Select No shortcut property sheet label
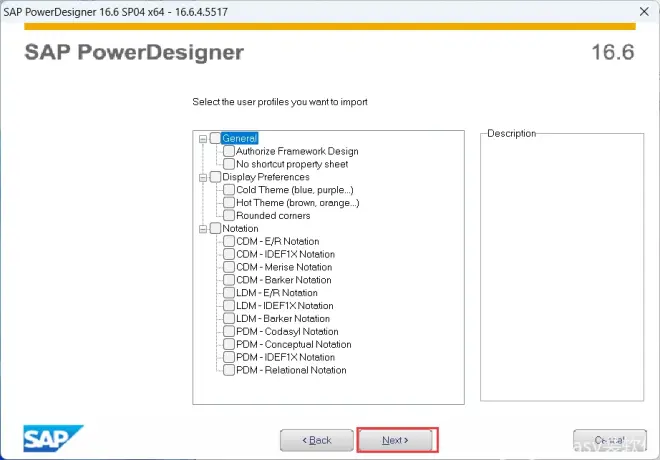Image resolution: width=660 pixels, height=460 pixels. [x=292, y=164]
